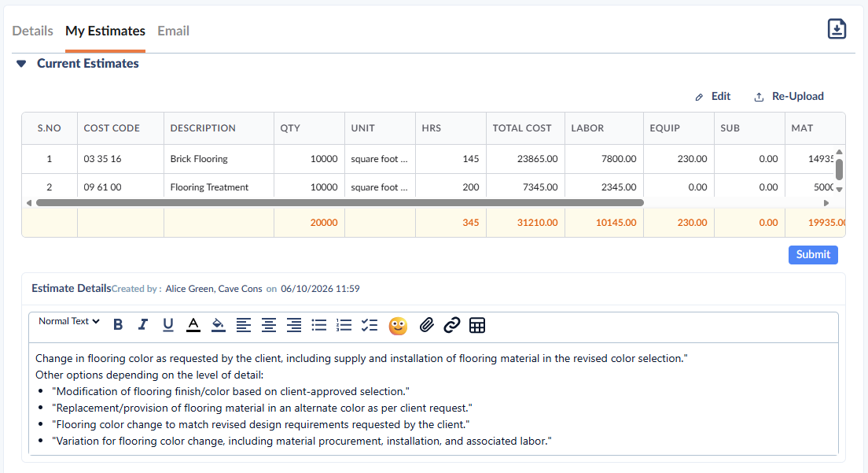Open the text color picker
This screenshot has height=473, width=868.
pyautogui.click(x=193, y=325)
